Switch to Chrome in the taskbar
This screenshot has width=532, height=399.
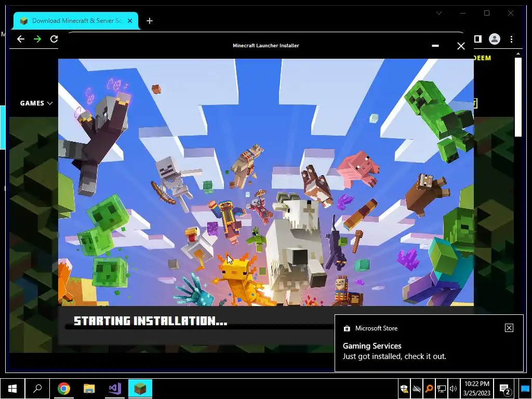pos(63,389)
